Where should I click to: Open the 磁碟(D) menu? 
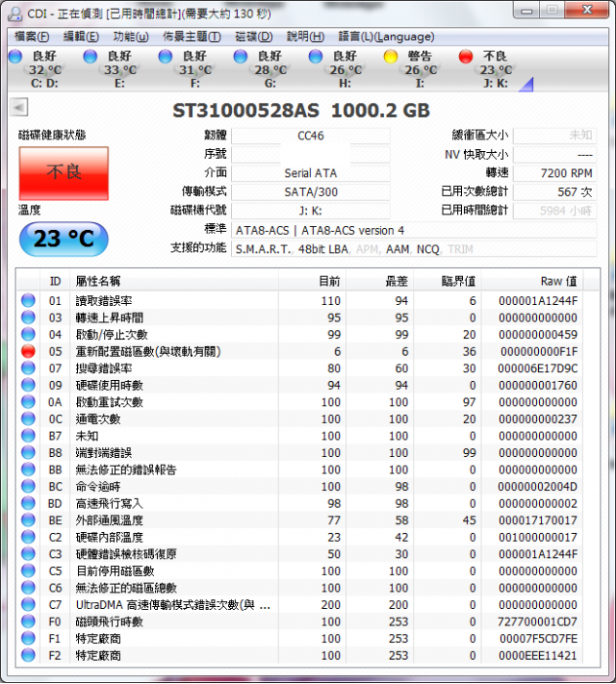pos(254,37)
